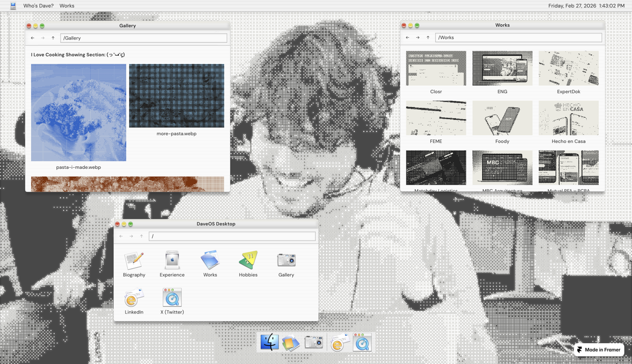Screen dimensions: 632x364
Task: Click the stacked books icon in the dock
Action: coord(291,343)
